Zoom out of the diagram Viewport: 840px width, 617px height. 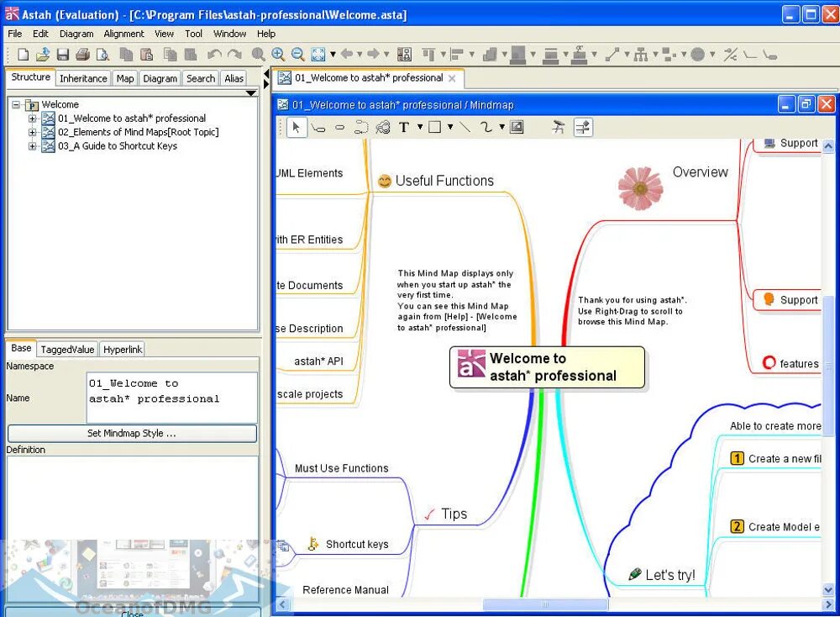coord(298,54)
